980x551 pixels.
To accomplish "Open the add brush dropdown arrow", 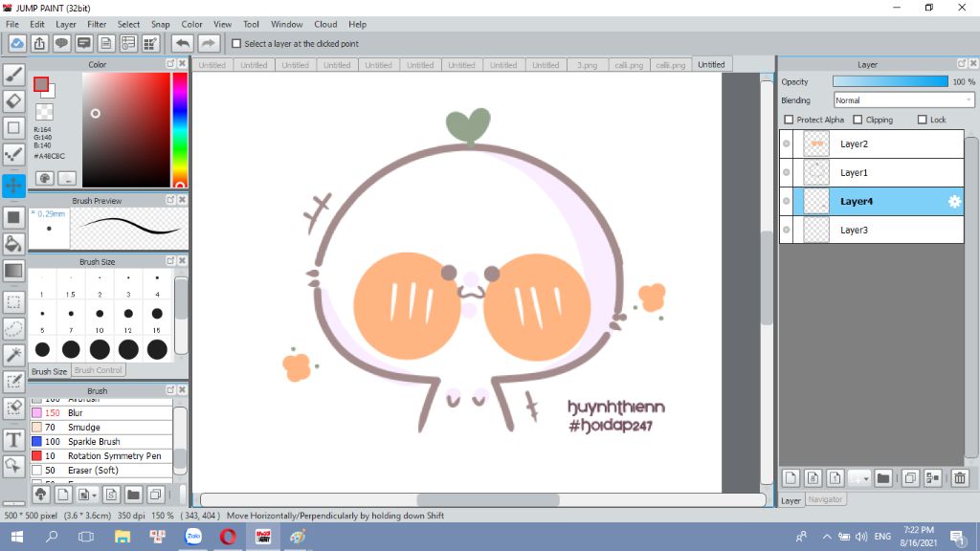I will (x=94, y=495).
